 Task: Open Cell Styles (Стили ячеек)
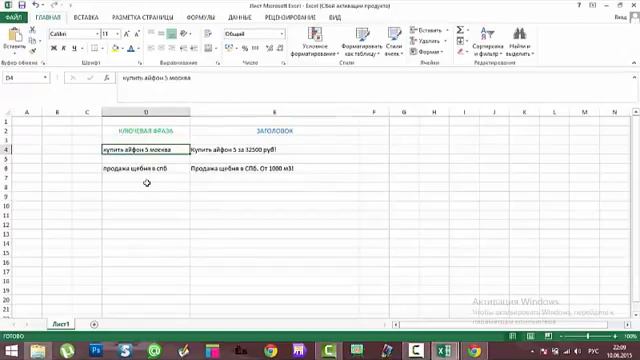click(394, 42)
